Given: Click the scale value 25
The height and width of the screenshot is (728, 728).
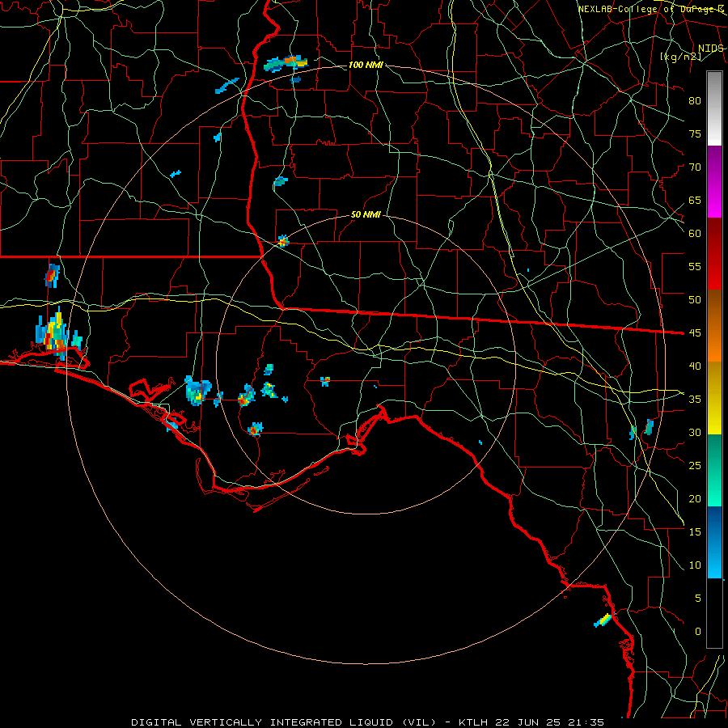Looking at the screenshot, I should coord(695,466).
